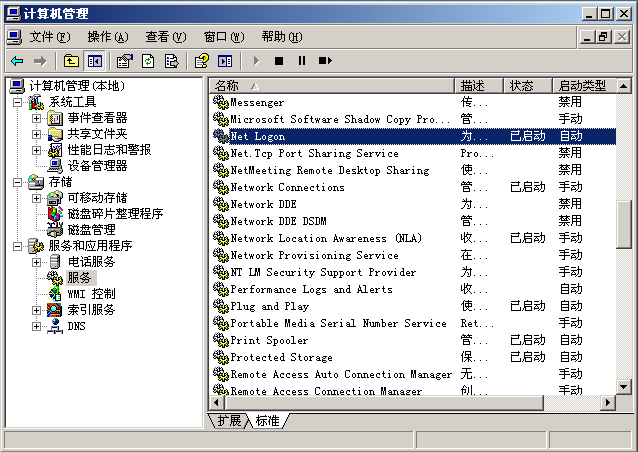Viewport: 638px width, 452px height.
Task: Click the Pause service button
Action: [302, 61]
